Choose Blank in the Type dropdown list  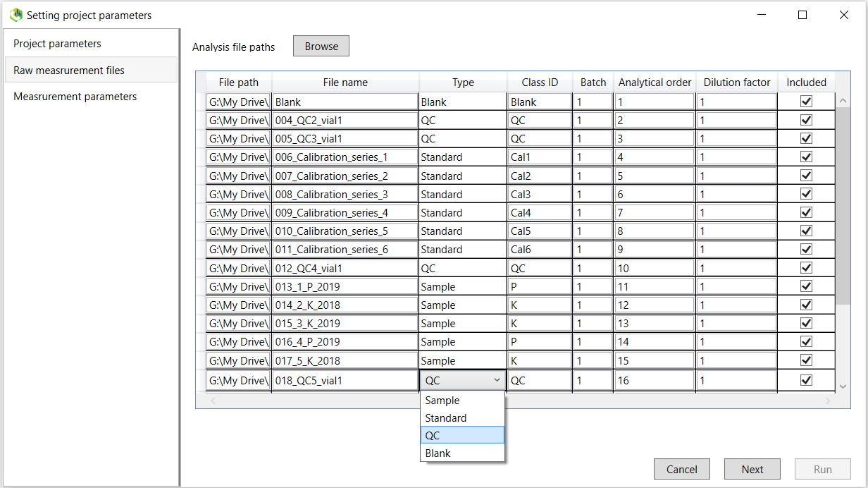(437, 453)
